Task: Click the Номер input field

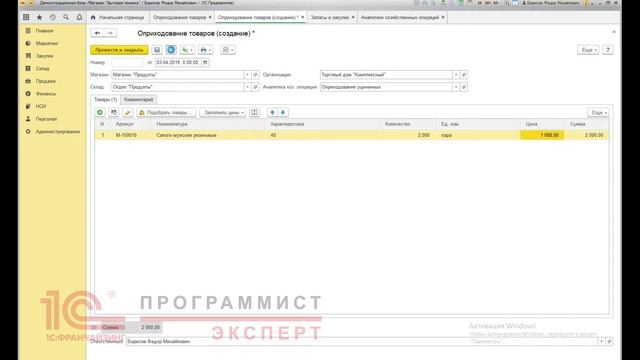Action: (127, 62)
